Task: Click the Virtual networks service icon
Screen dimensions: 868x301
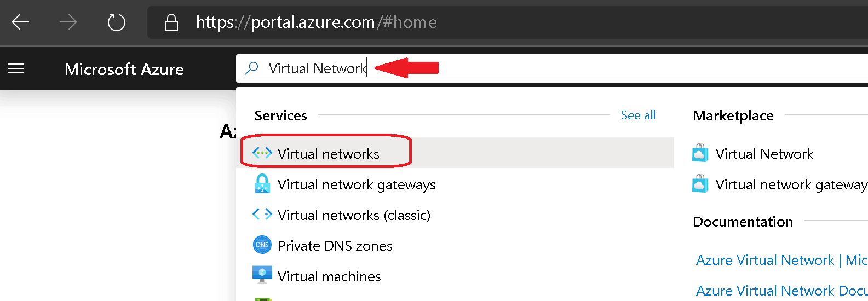Action: [x=262, y=153]
